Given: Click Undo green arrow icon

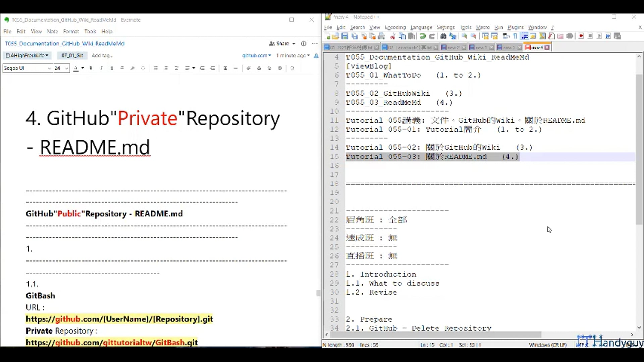Looking at the screenshot, I should 423,36.
